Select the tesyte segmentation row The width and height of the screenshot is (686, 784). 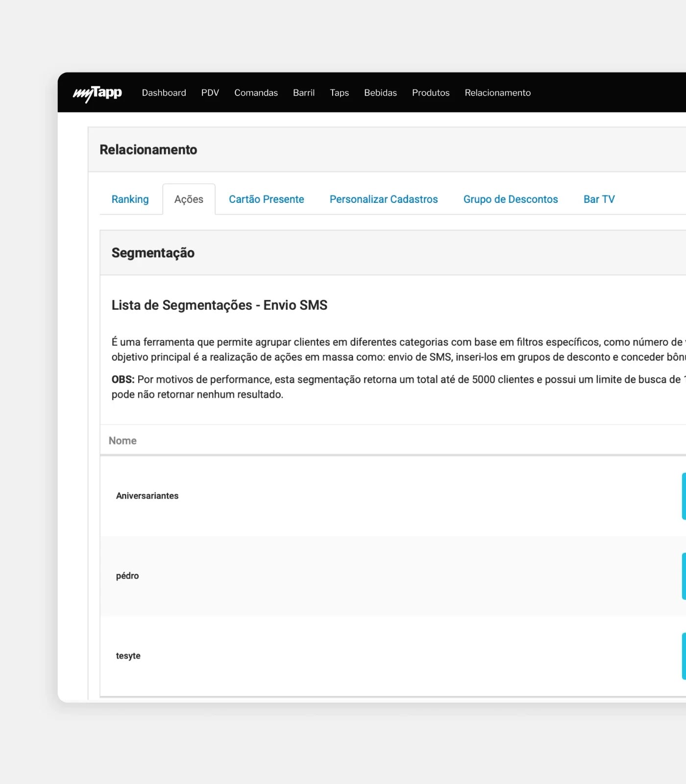point(393,656)
